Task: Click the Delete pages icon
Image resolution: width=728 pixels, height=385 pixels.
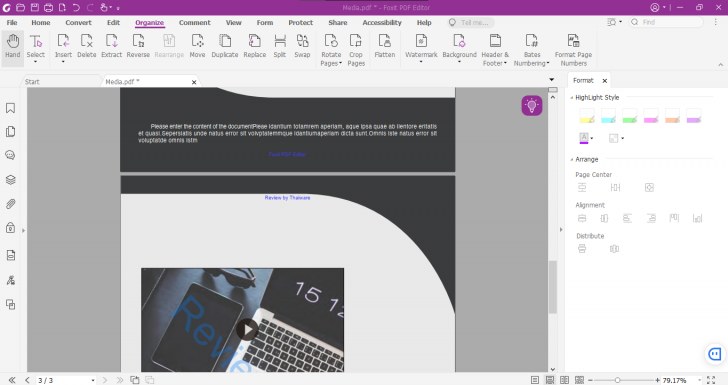Action: (86, 46)
